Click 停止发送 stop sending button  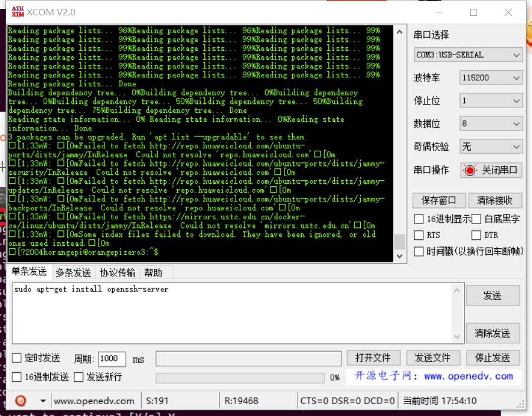[x=493, y=358]
